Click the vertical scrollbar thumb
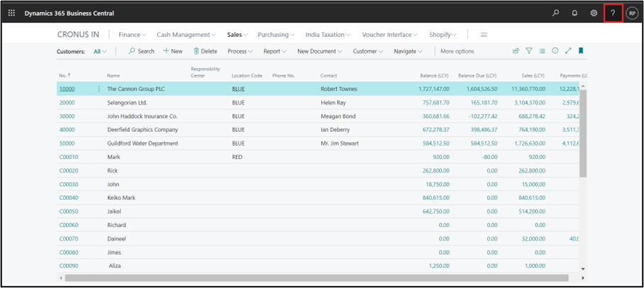 583,133
